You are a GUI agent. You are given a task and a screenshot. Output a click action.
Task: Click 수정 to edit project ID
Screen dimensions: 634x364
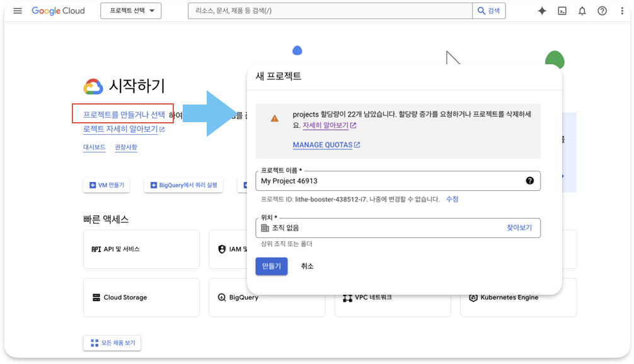pyautogui.click(x=452, y=199)
